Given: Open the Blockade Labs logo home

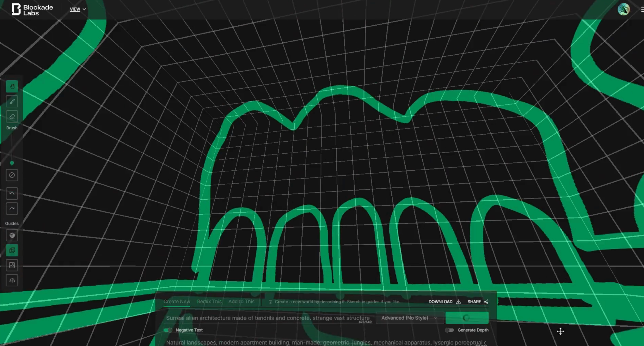Looking at the screenshot, I should pyautogui.click(x=32, y=9).
